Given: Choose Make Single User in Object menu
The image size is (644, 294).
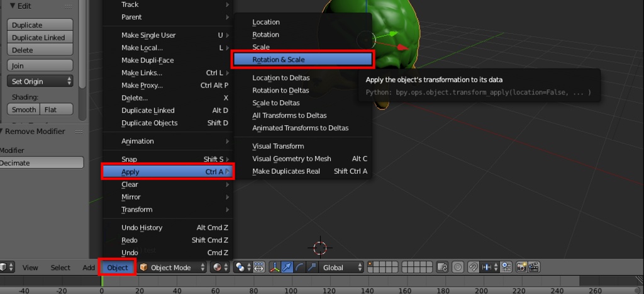Looking at the screenshot, I should [x=167, y=35].
